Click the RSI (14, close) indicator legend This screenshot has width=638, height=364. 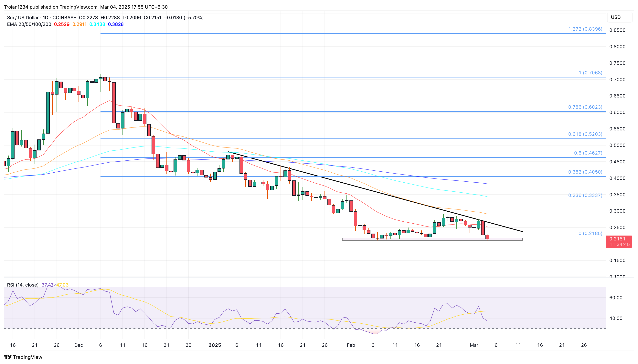coord(23,285)
